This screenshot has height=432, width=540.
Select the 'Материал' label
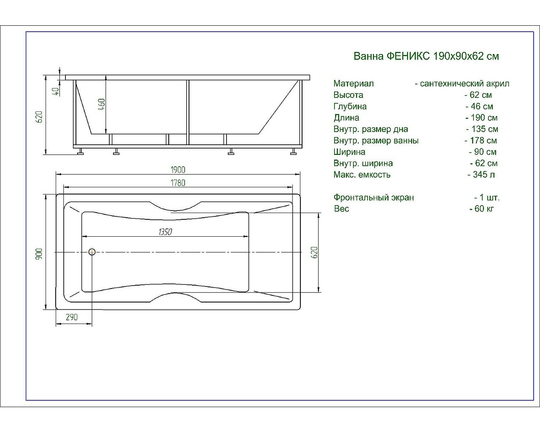coord(353,83)
